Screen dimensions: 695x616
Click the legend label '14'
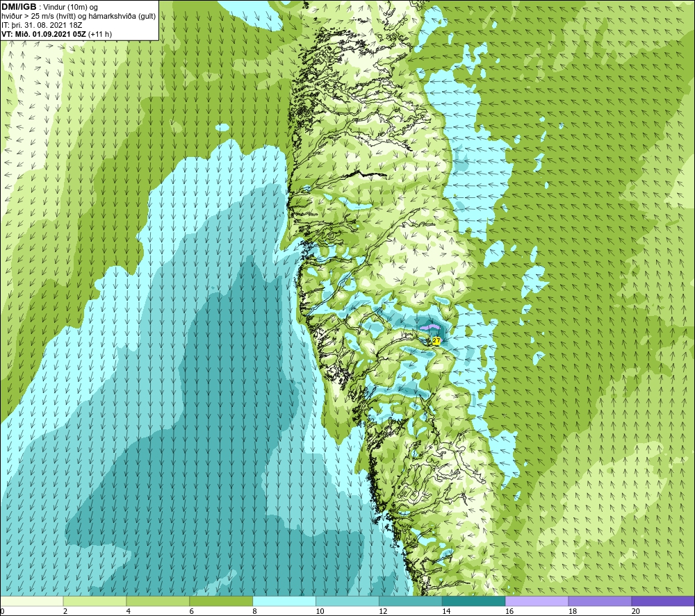(x=446, y=612)
